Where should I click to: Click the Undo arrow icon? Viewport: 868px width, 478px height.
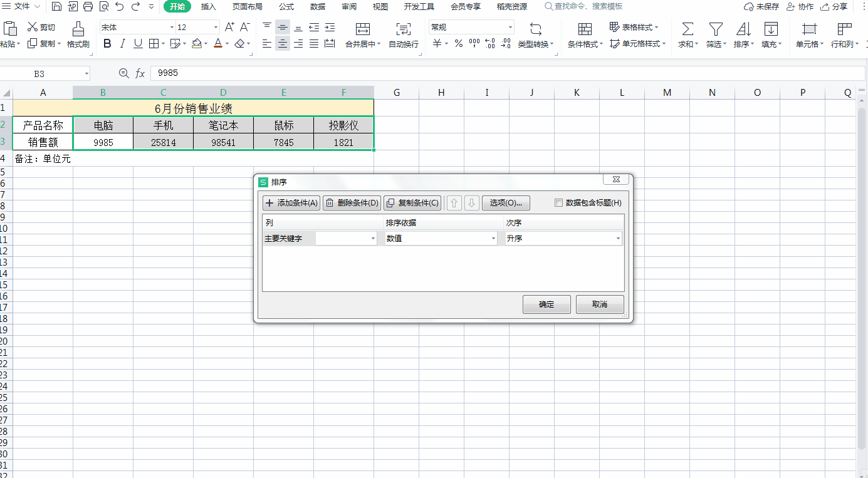(x=120, y=7)
